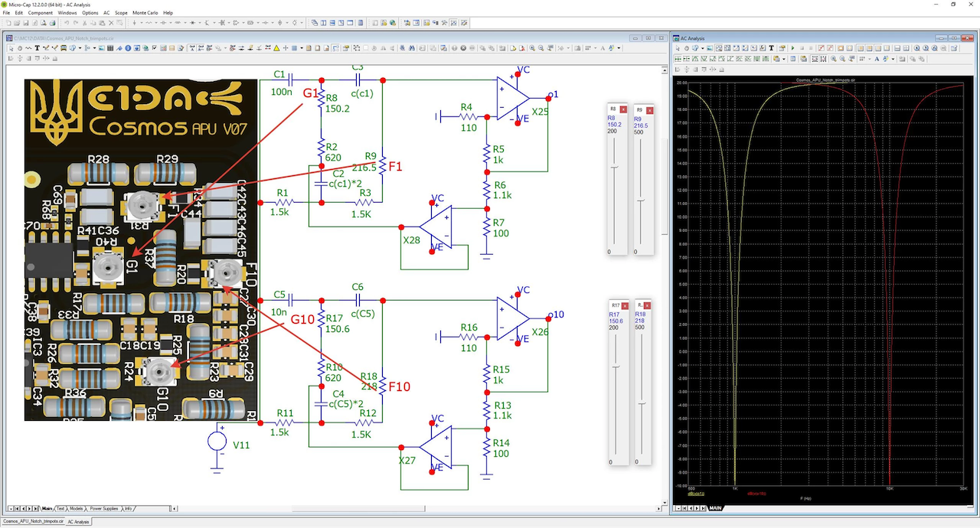This screenshot has width=980, height=528.
Task: Click the Info icon in schematic toolbar
Action: tap(128, 48)
